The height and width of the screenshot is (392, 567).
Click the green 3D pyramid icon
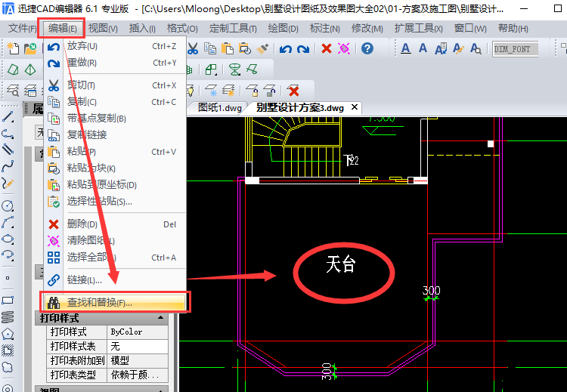click(x=30, y=69)
